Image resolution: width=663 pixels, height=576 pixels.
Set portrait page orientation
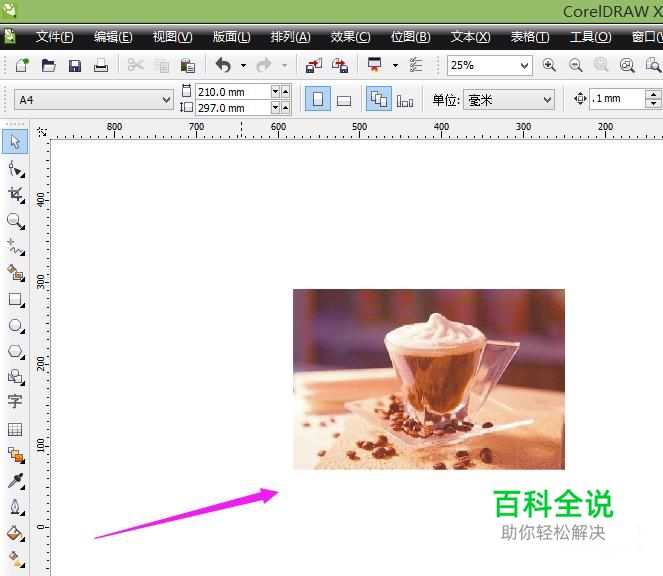tap(318, 99)
